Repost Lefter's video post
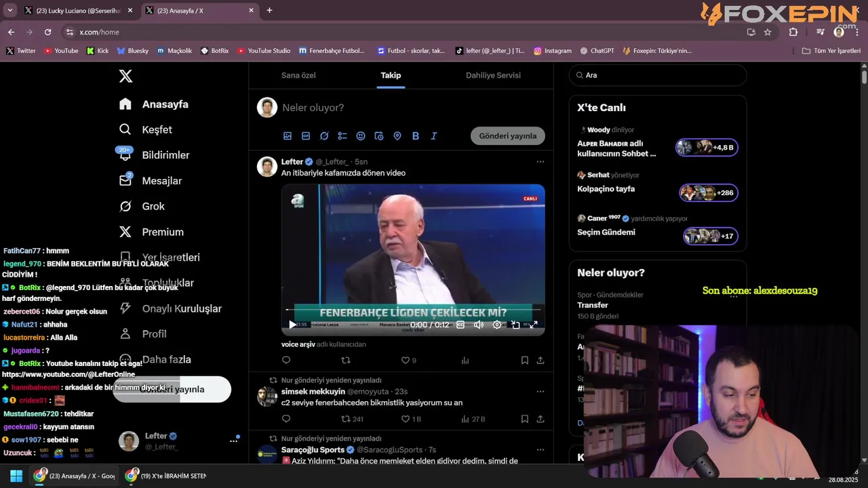 [x=346, y=361]
